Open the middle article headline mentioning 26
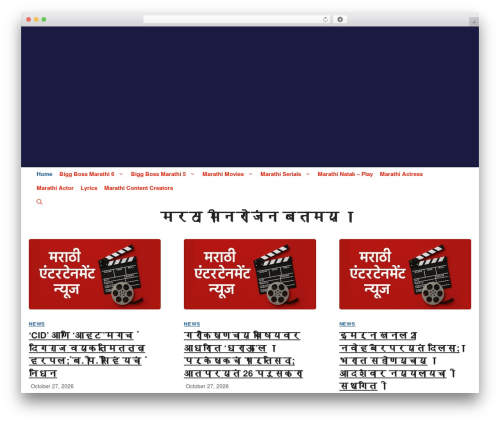Image resolution: width=500 pixels, height=423 pixels. (243, 354)
